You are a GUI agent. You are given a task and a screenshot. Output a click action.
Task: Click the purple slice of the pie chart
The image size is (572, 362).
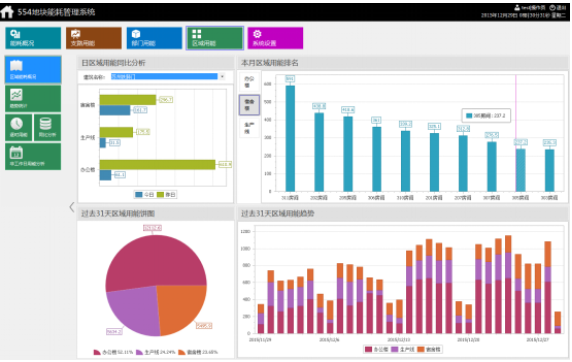[x=135, y=310]
